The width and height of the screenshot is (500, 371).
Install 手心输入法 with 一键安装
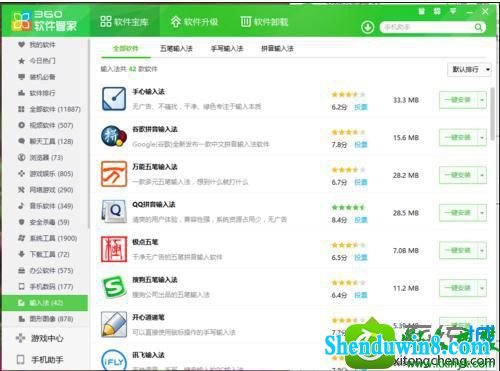pyautogui.click(x=459, y=100)
